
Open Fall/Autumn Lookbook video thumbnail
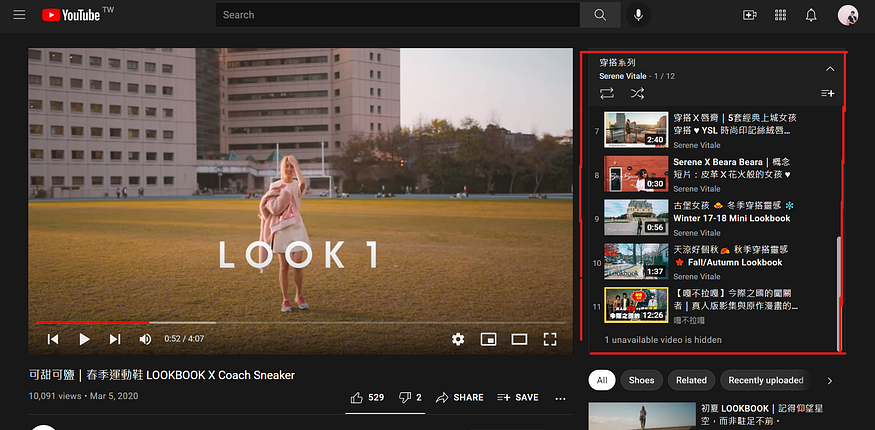pyautogui.click(x=636, y=261)
